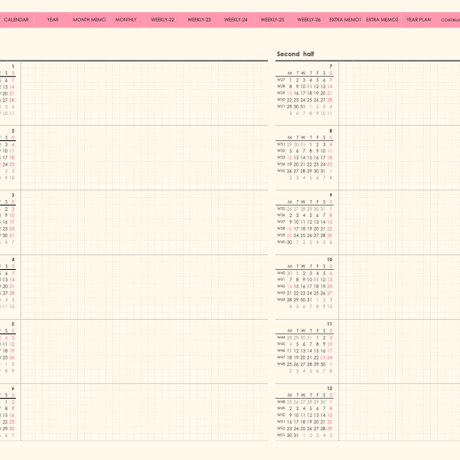The width and height of the screenshot is (460, 460).
Task: Open the WEEKLY-25 tab
Action: tap(272, 20)
